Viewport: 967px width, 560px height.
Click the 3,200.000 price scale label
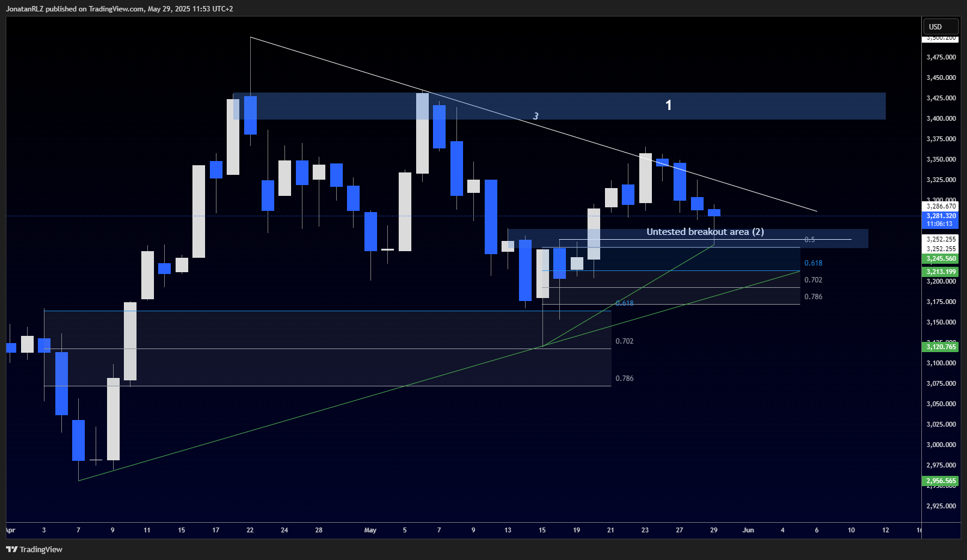point(941,281)
